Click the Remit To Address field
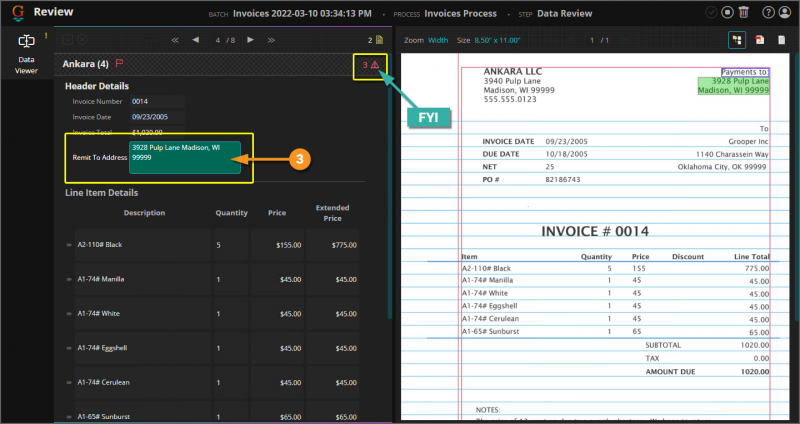The height and width of the screenshot is (424, 800). pyautogui.click(x=185, y=157)
